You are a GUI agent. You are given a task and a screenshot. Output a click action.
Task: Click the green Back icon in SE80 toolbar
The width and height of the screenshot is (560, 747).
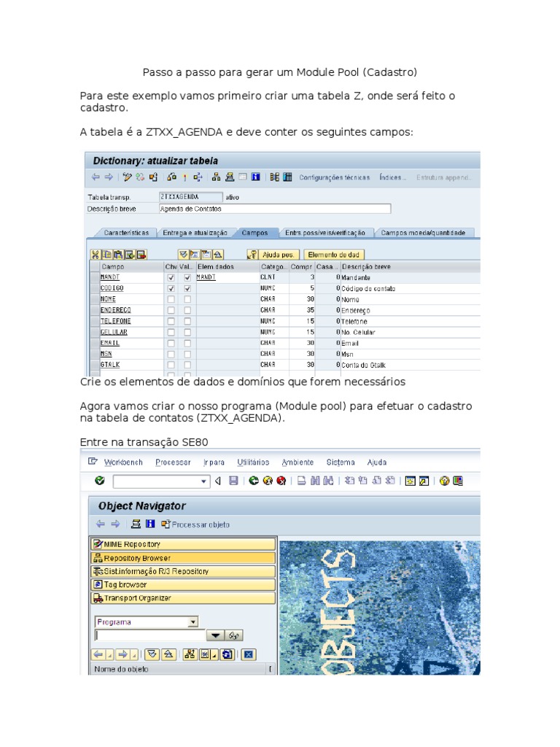pyautogui.click(x=254, y=481)
